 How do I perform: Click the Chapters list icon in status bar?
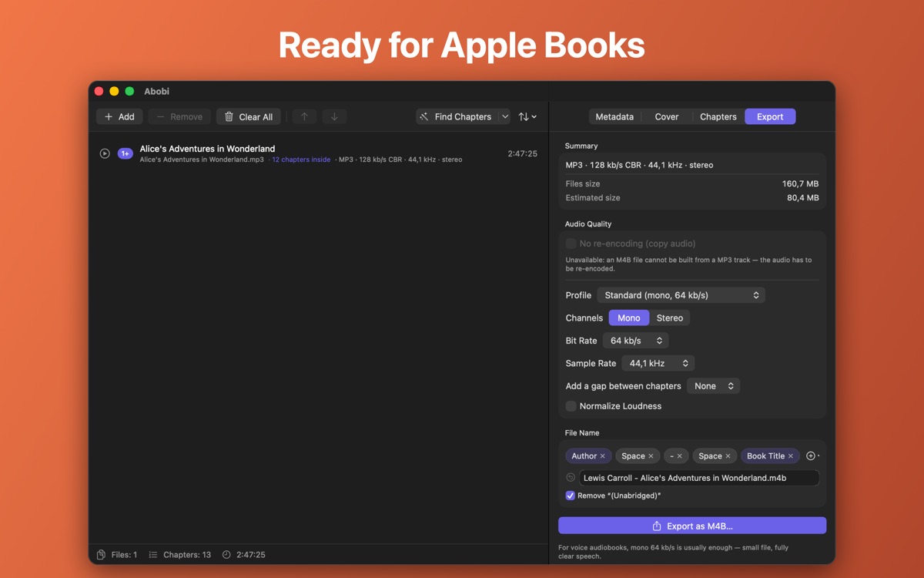pyautogui.click(x=153, y=555)
